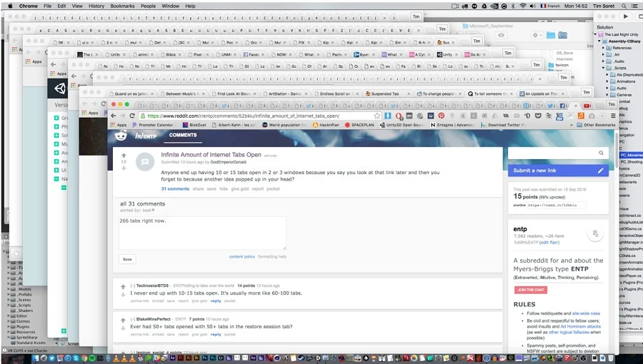Expand the Scripts folder in Solution tree
Viewport: 643px width, 364px height.
click(x=604, y=68)
